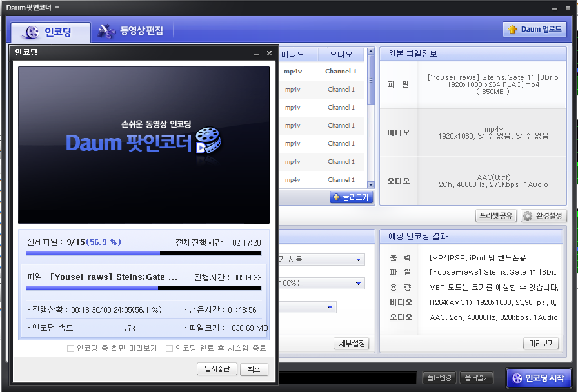Open the 동영상편집 tab
578x392 pixels.
(130, 31)
